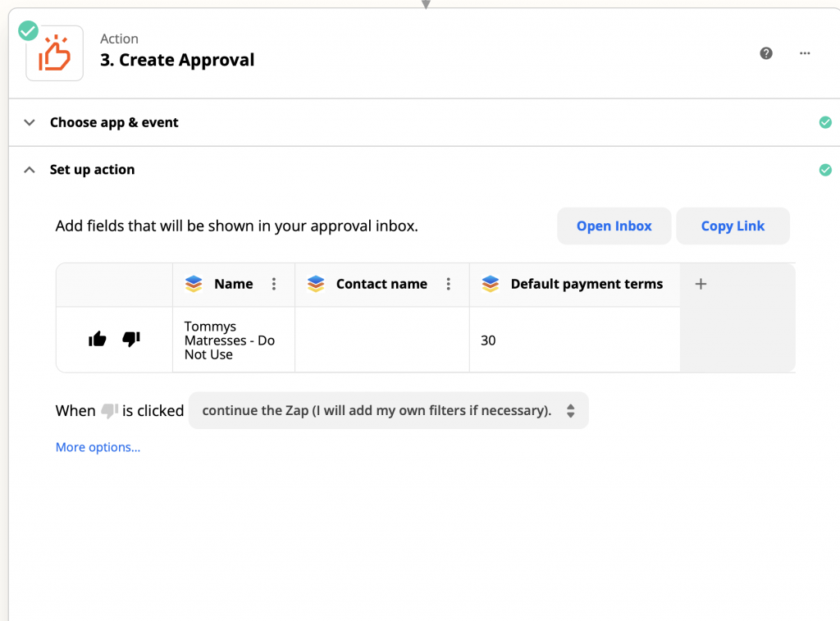Open the 'continue the Zap' dropdown
Viewport: 840px width, 621px height.
click(388, 410)
